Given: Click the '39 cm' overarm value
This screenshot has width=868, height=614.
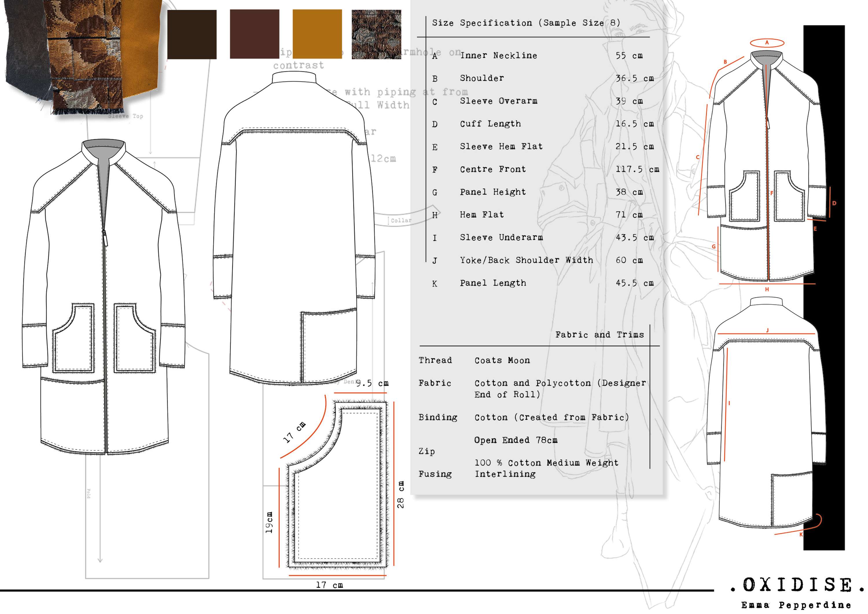Looking at the screenshot, I should pos(629,101).
